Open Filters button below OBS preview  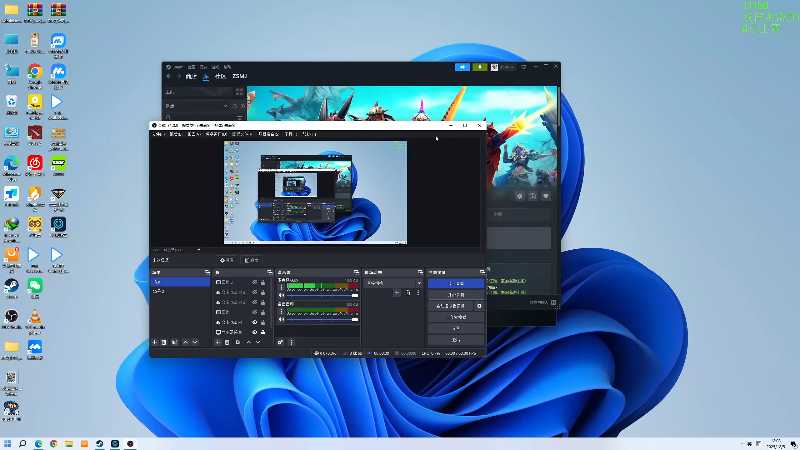point(251,260)
